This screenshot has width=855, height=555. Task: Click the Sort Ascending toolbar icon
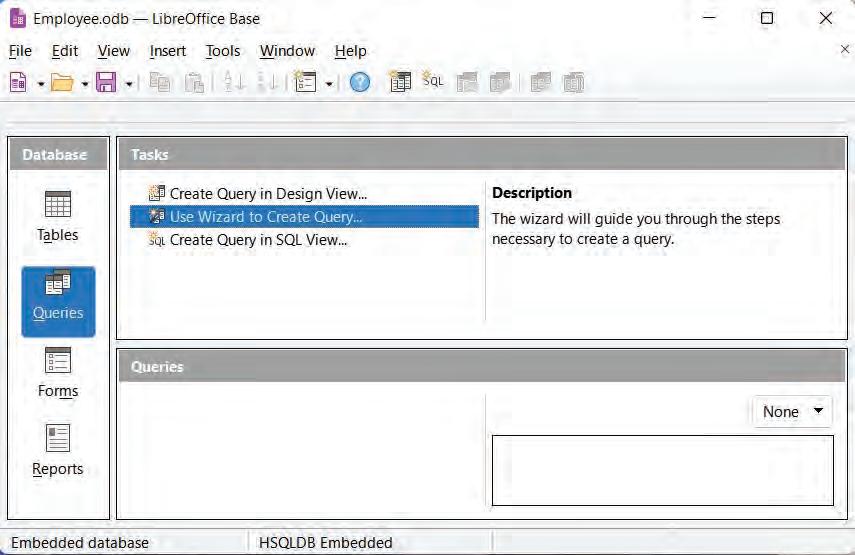click(x=234, y=83)
